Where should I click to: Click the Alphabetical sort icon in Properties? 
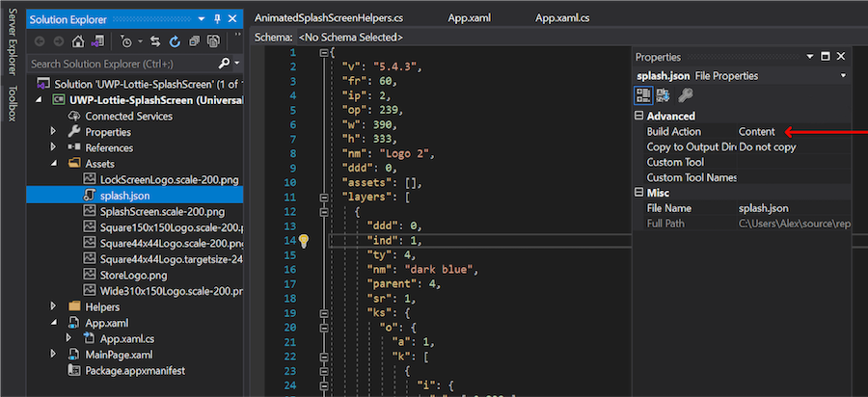click(663, 95)
